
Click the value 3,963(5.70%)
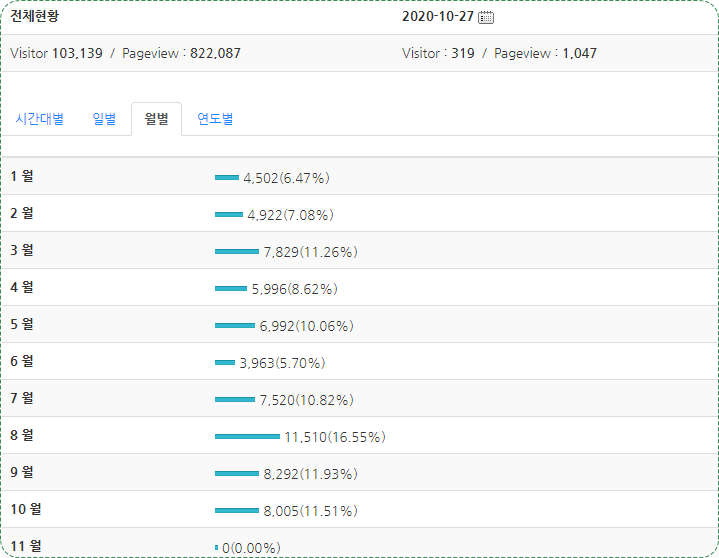tap(282, 363)
